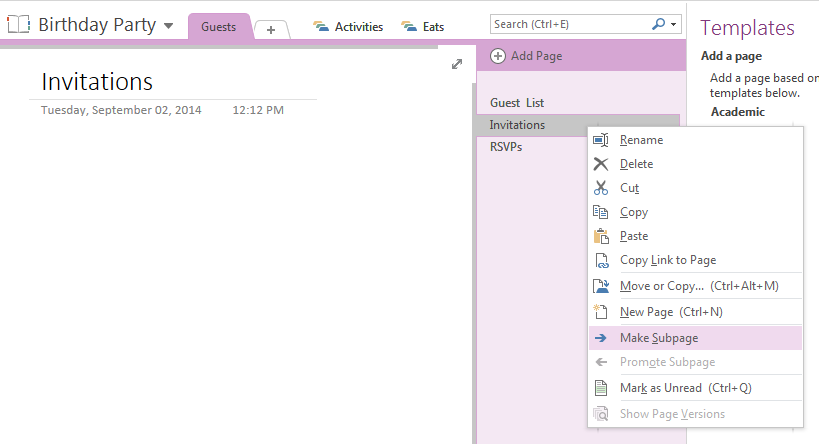This screenshot has width=819, height=444.
Task: Open the Activities section group
Action: tap(348, 27)
